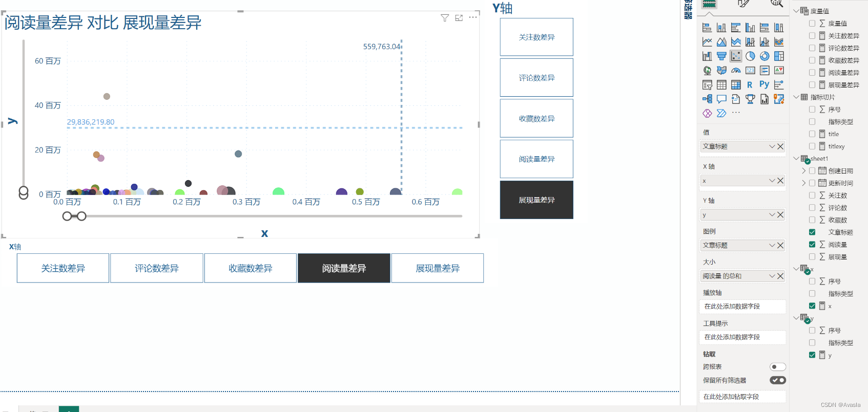Select the card visual with 123

(x=750, y=71)
